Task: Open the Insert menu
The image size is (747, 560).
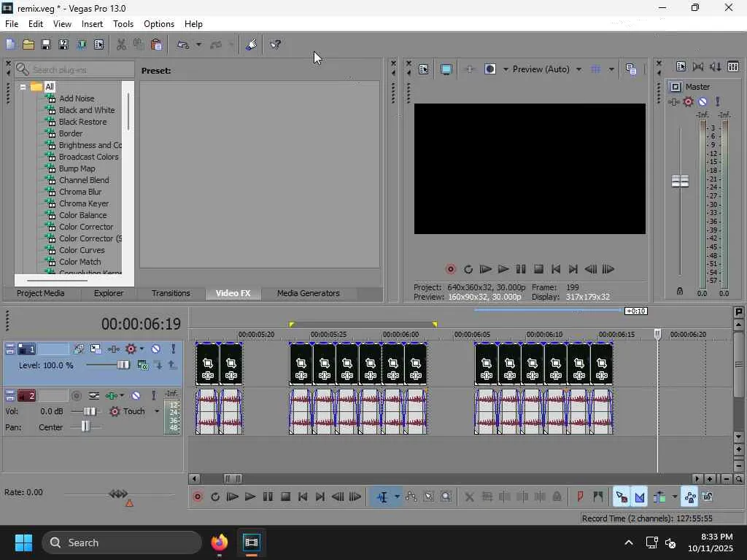Action: (x=92, y=24)
